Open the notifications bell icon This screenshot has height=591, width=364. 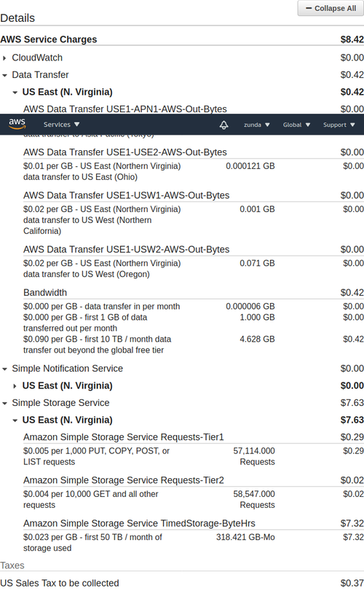coord(223,125)
